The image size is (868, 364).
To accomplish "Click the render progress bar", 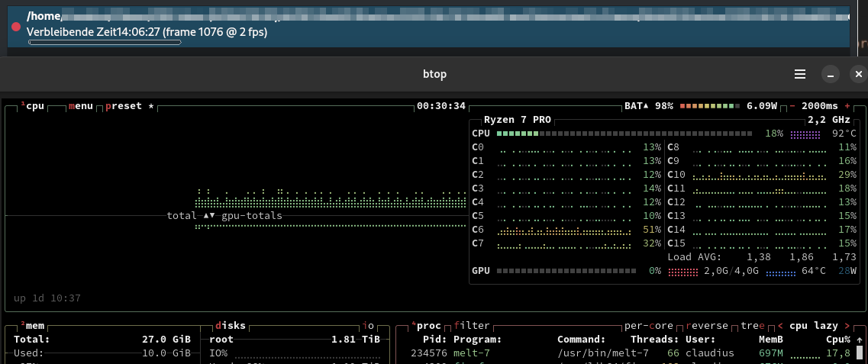I will [105, 43].
